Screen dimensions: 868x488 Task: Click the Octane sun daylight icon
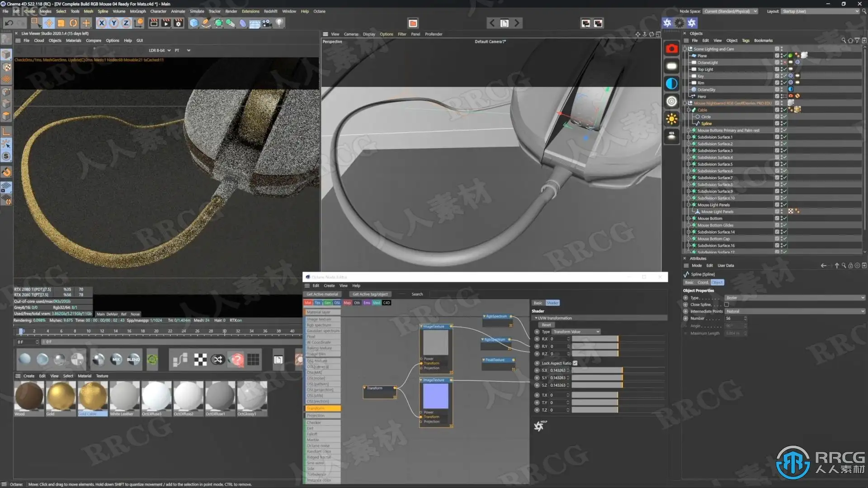[671, 119]
